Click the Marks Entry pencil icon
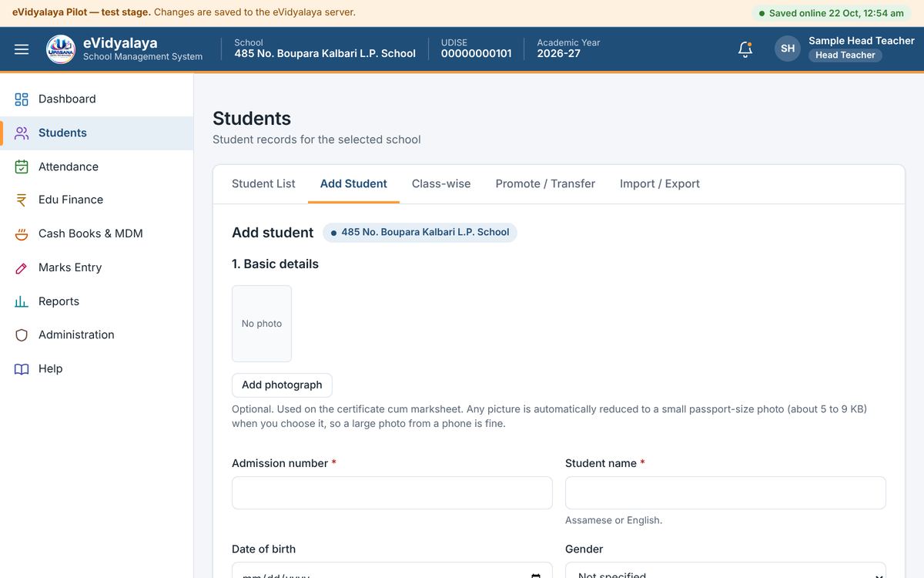The image size is (924, 578). click(x=22, y=267)
